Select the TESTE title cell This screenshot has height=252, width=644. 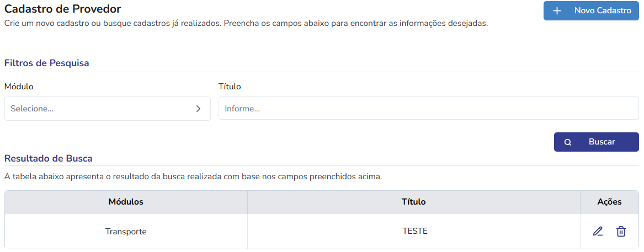(x=413, y=231)
